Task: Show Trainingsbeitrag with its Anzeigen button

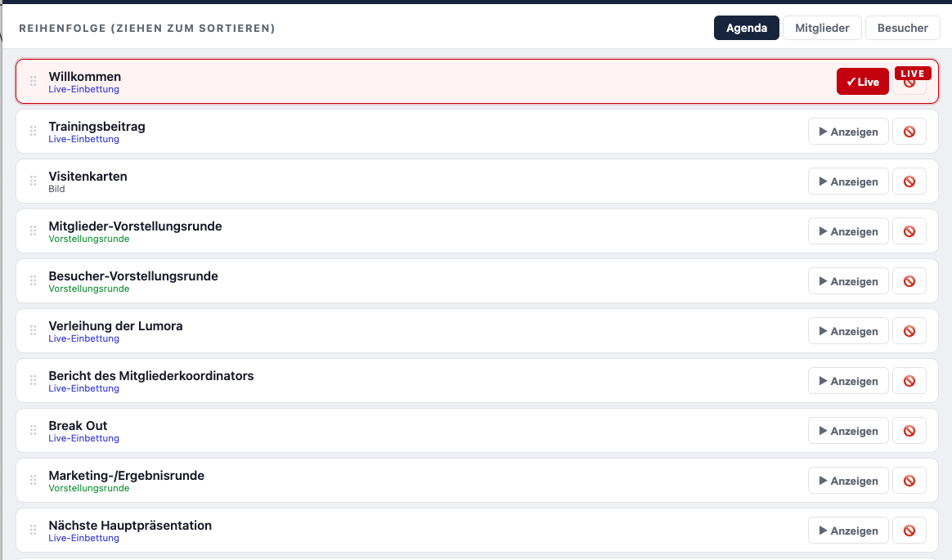Action: pyautogui.click(x=848, y=132)
